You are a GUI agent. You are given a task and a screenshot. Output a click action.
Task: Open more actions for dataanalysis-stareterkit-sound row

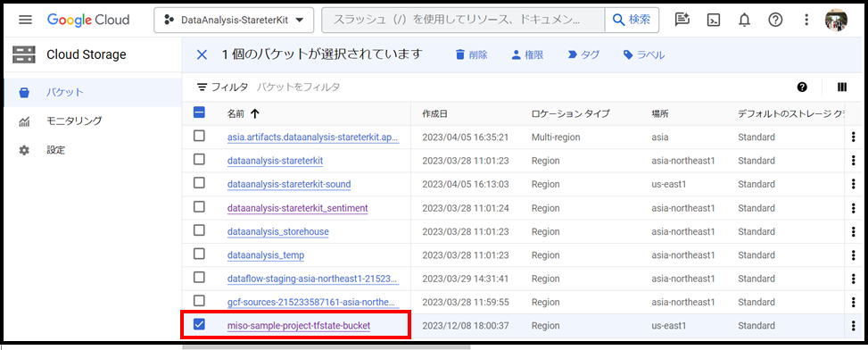coord(853,183)
